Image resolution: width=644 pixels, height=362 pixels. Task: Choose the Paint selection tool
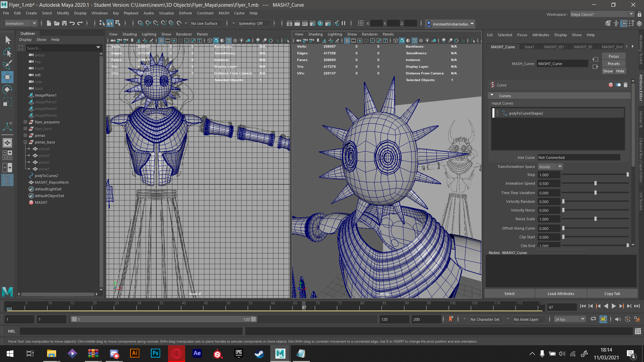[x=7, y=65]
